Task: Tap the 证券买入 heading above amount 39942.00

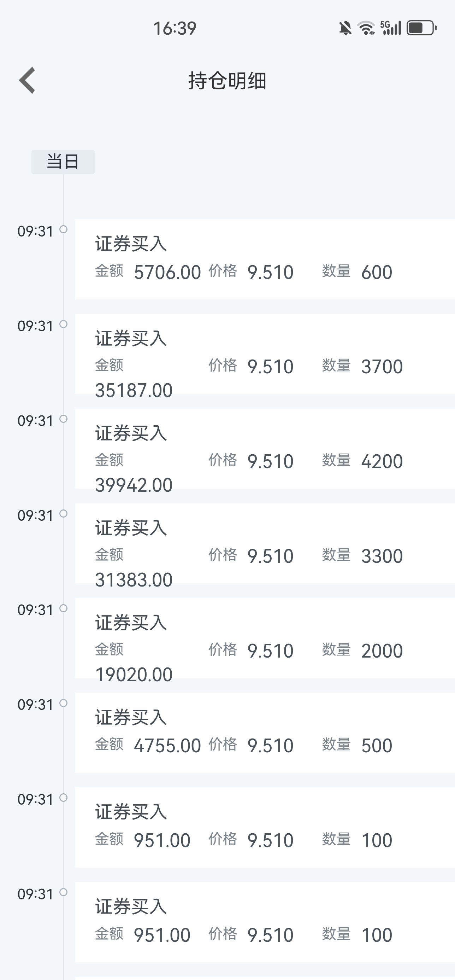Action: pos(131,433)
